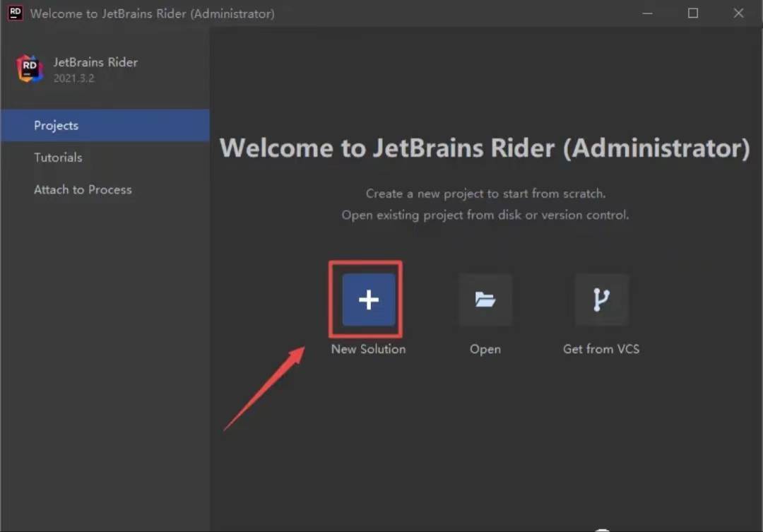
Task: Select the Projects tab
Action: (105, 126)
